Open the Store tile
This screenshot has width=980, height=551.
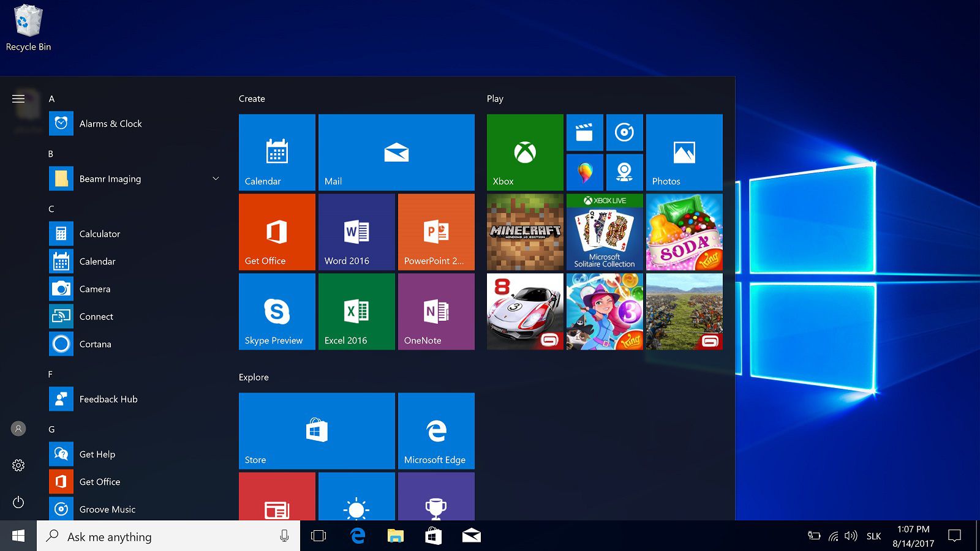(x=317, y=431)
